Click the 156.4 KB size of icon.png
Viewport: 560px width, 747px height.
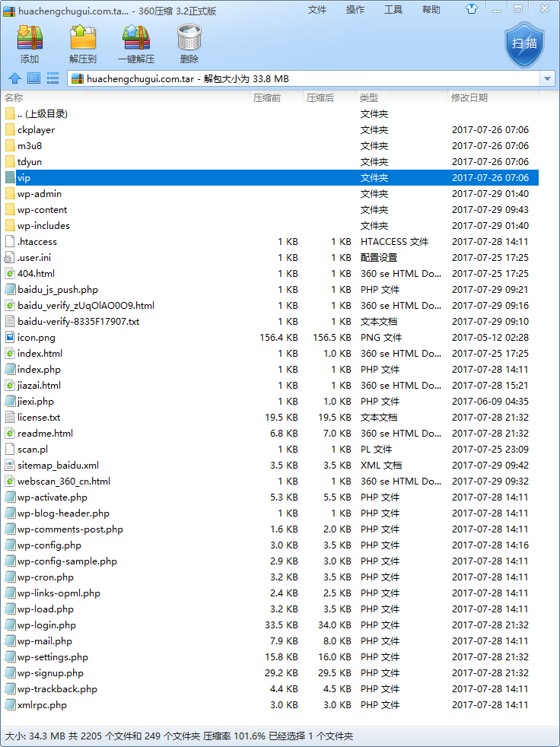(278, 337)
